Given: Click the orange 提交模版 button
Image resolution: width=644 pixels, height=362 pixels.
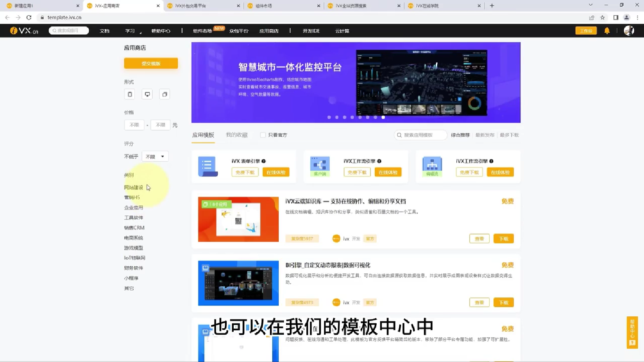Looking at the screenshot, I should tap(151, 63).
